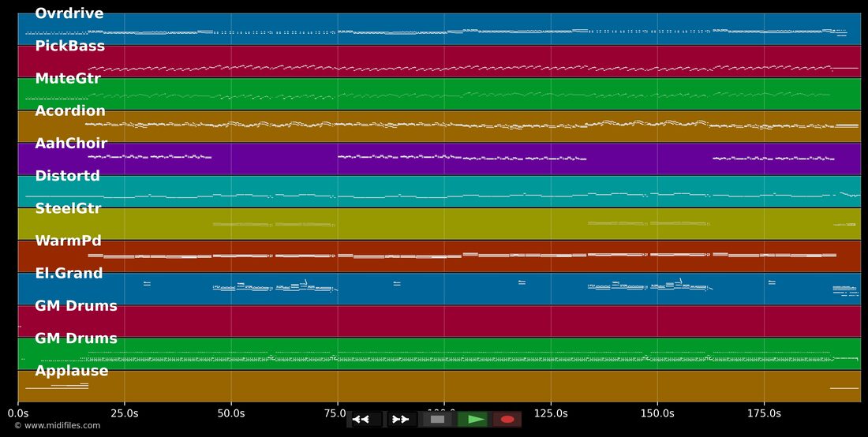Click the 125.0s time axis label

[x=551, y=413]
